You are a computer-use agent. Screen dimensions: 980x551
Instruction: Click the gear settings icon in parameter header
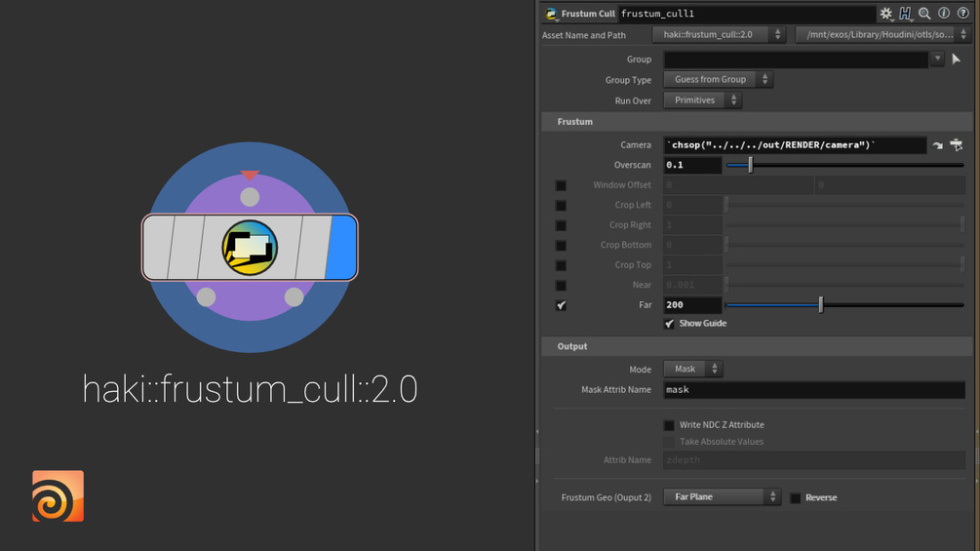[x=886, y=13]
